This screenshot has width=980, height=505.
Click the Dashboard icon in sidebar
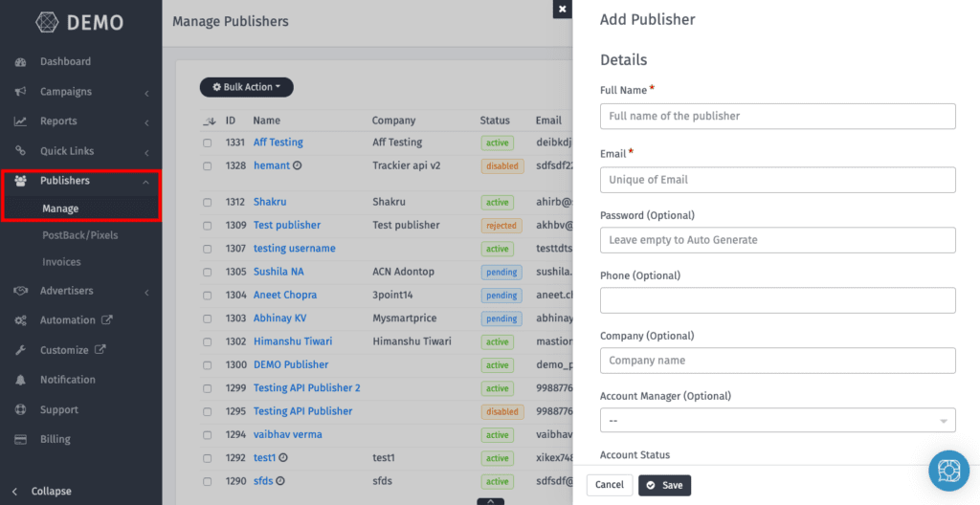[20, 62]
